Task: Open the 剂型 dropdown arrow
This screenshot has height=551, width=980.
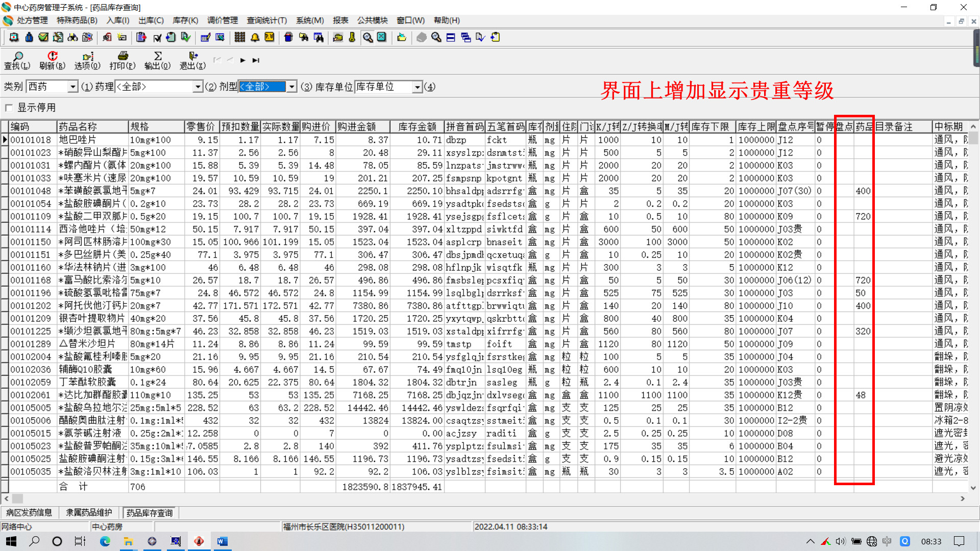Action: [x=291, y=87]
